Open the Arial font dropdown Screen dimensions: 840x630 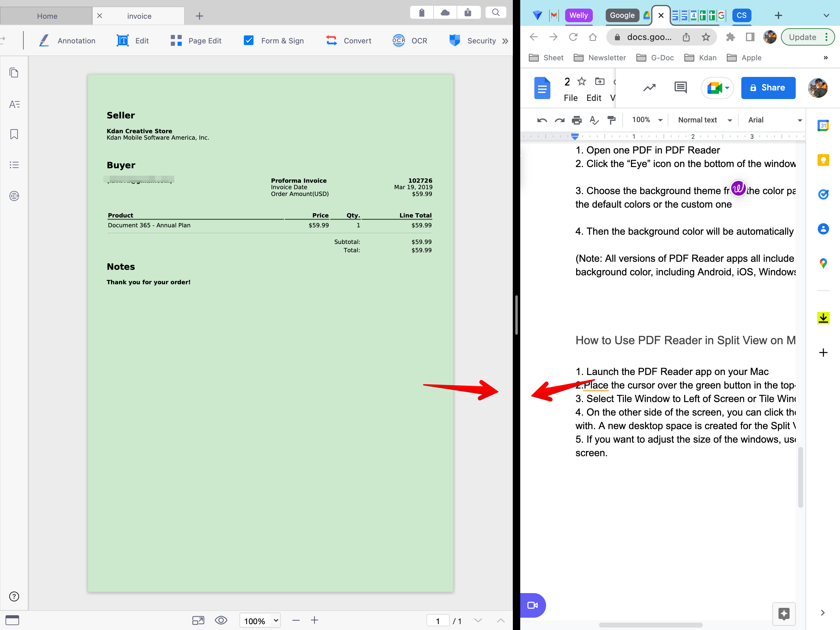(x=775, y=120)
